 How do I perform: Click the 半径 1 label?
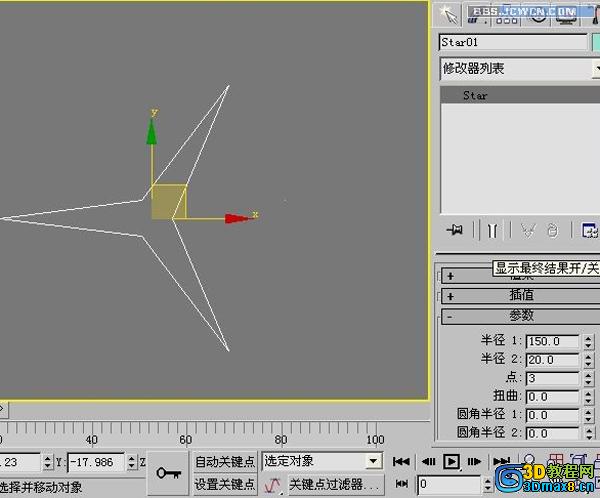pyautogui.click(x=501, y=340)
